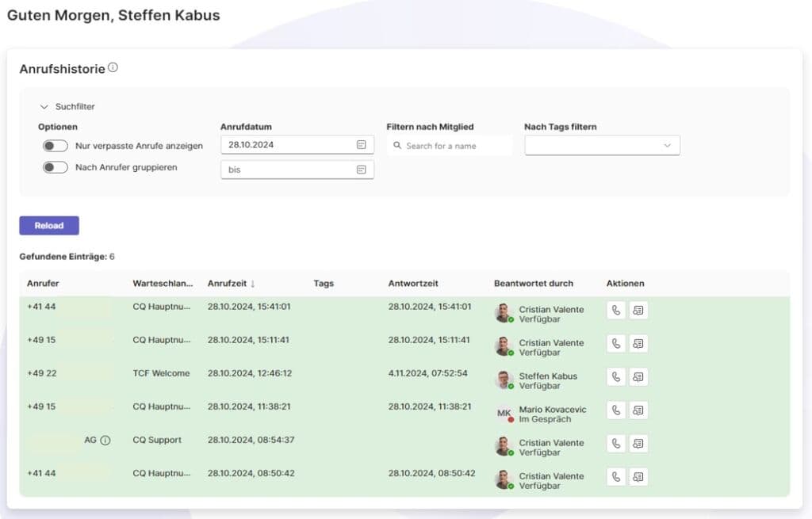Click the call time 28.10.2024, 08:54:37
The width and height of the screenshot is (812, 519).
pos(251,441)
